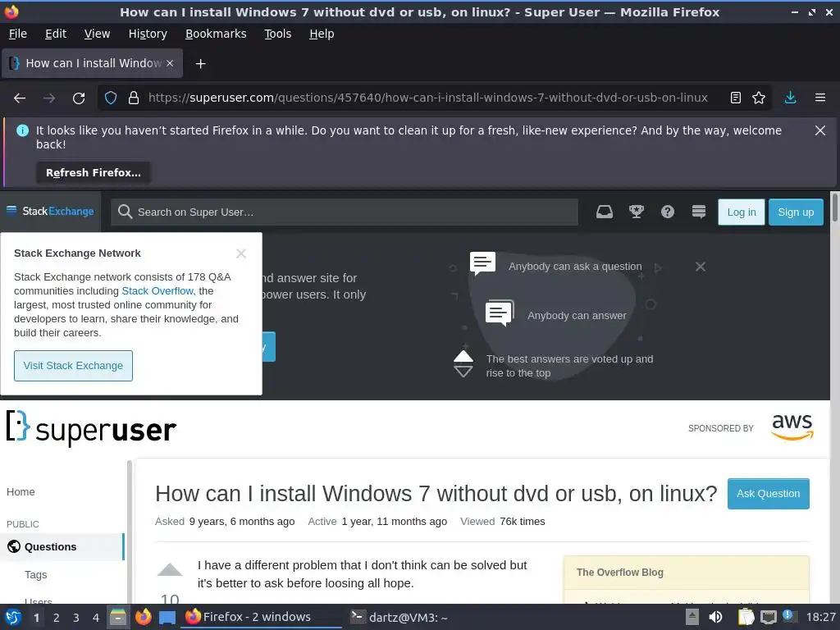
Task: Open the question title link
Action: [x=436, y=494]
